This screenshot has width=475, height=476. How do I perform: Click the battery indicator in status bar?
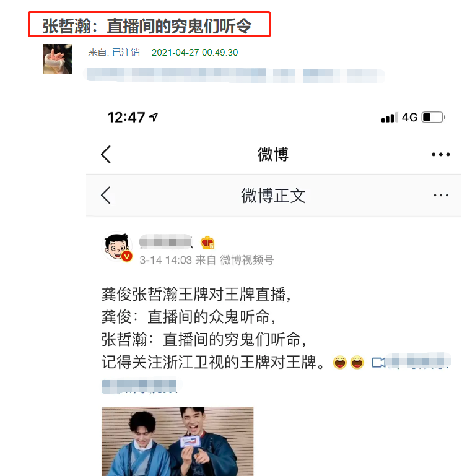434,117
